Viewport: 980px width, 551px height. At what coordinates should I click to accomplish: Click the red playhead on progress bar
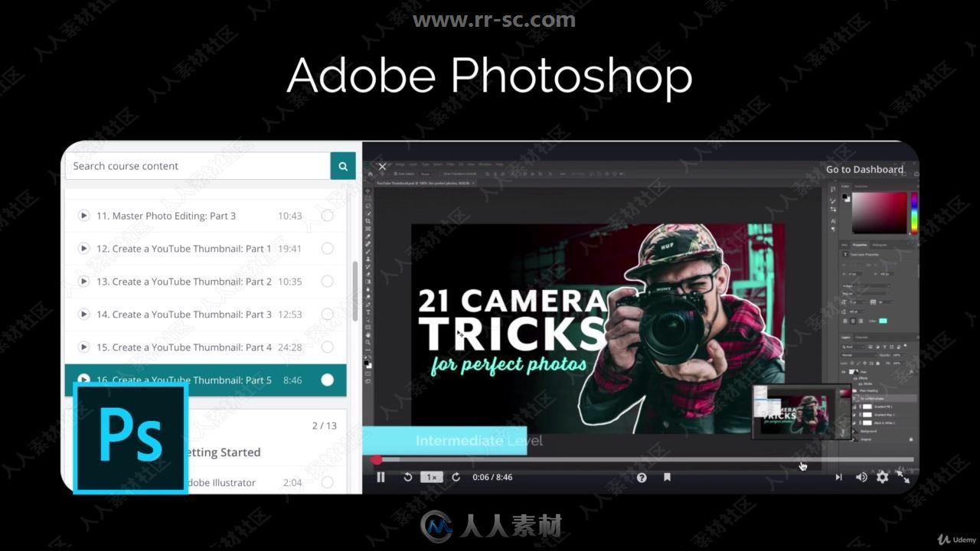tap(376, 460)
